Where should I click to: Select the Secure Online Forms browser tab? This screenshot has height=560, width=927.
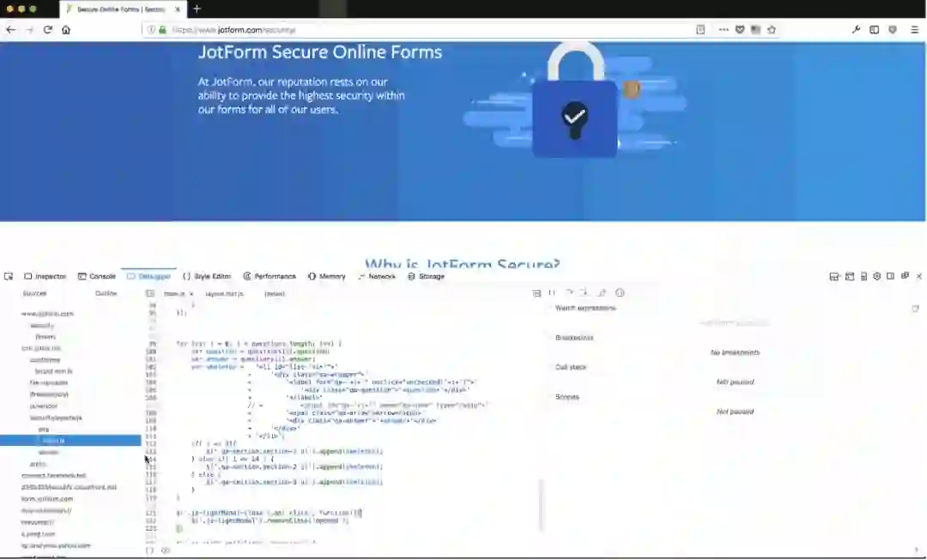[123, 9]
